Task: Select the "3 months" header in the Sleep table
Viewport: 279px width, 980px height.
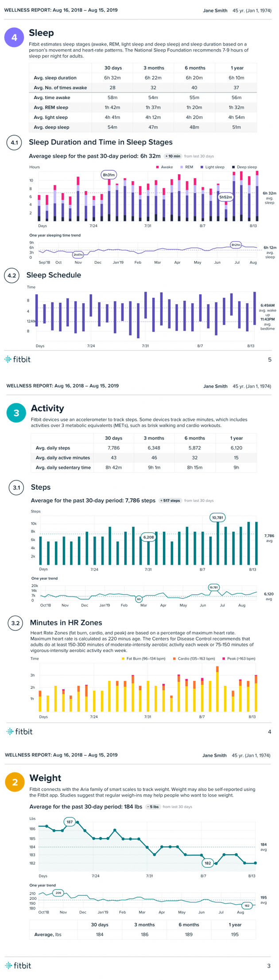Action: tap(153, 68)
